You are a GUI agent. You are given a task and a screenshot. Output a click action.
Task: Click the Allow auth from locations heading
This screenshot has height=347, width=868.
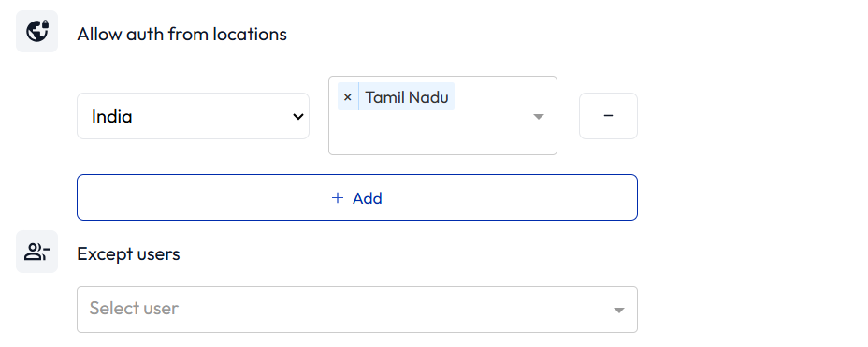coord(182,35)
